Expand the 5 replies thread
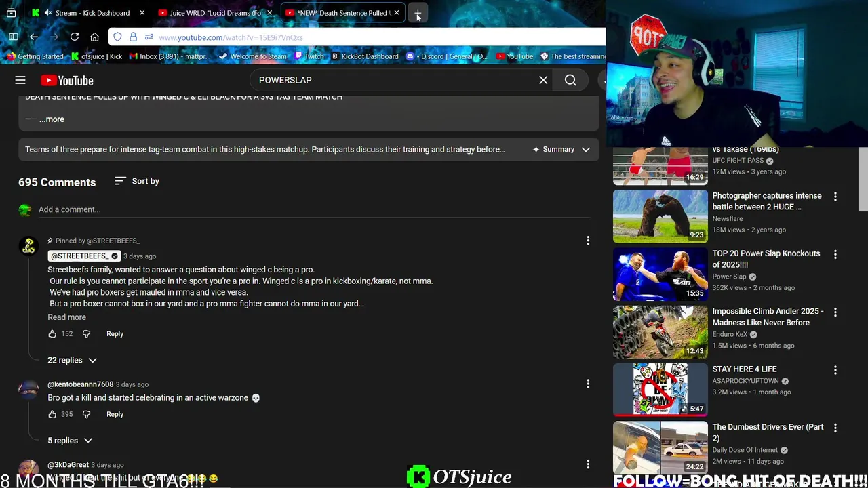 tap(70, 441)
